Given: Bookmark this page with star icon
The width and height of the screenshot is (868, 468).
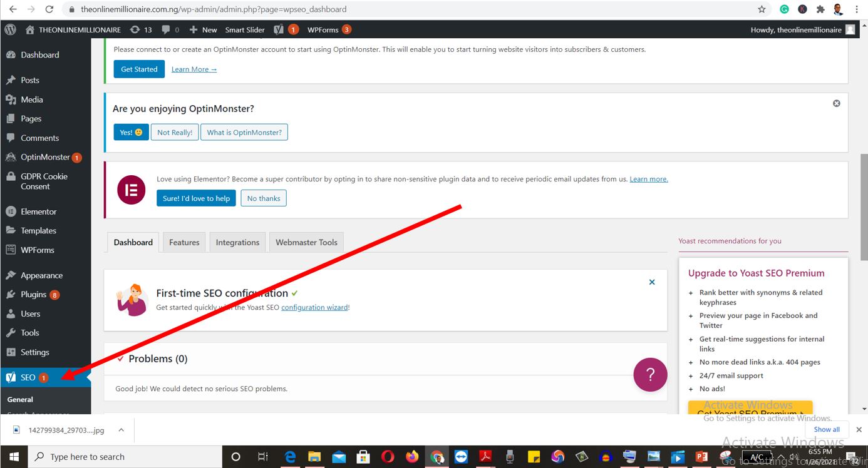Looking at the screenshot, I should (x=762, y=9).
